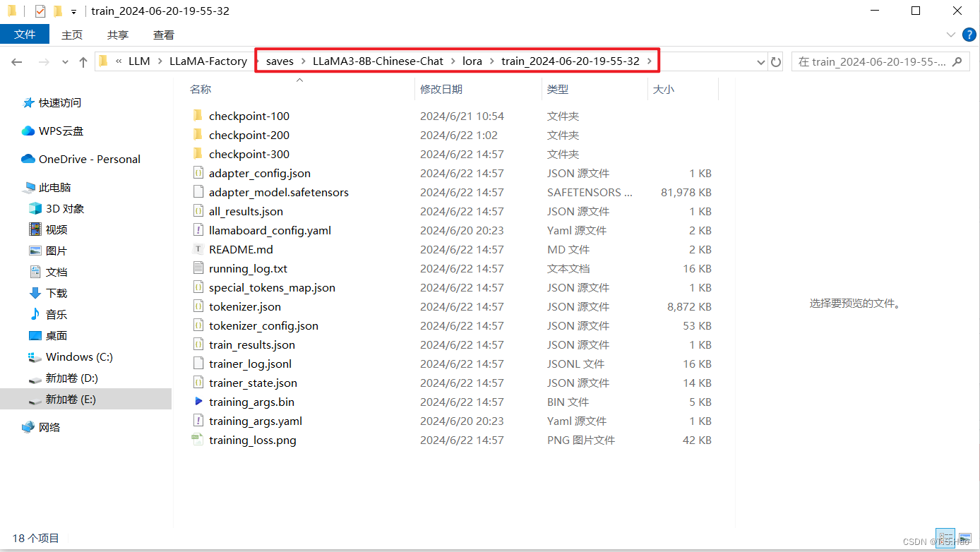
Task: Click the tokenizer_config.json file icon
Action: pyautogui.click(x=198, y=325)
